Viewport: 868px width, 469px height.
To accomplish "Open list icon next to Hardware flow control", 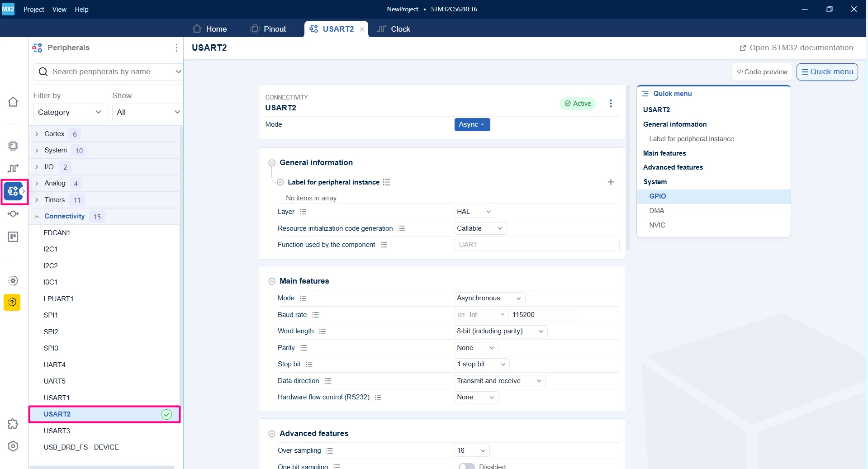I will (x=378, y=398).
